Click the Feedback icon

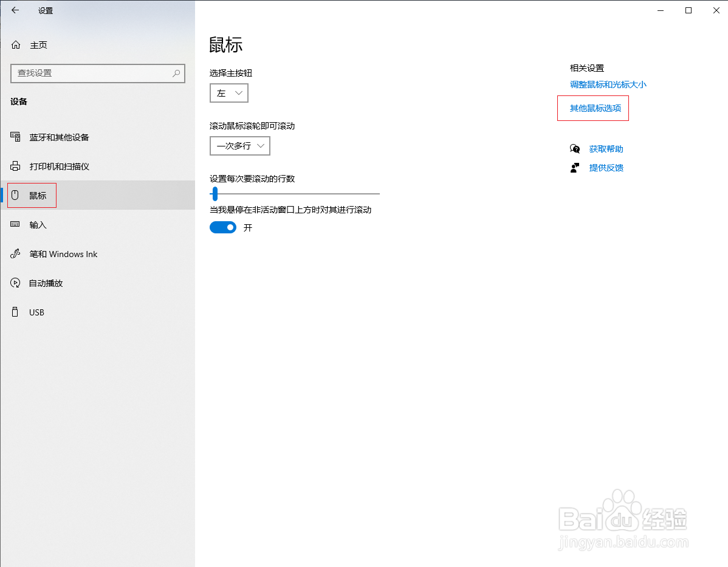pos(574,168)
